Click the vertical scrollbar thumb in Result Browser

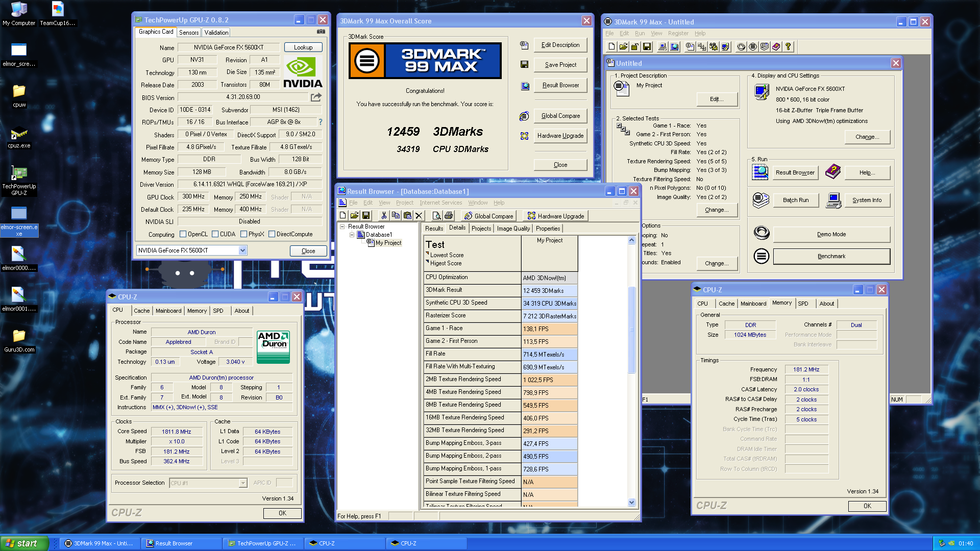click(632, 329)
